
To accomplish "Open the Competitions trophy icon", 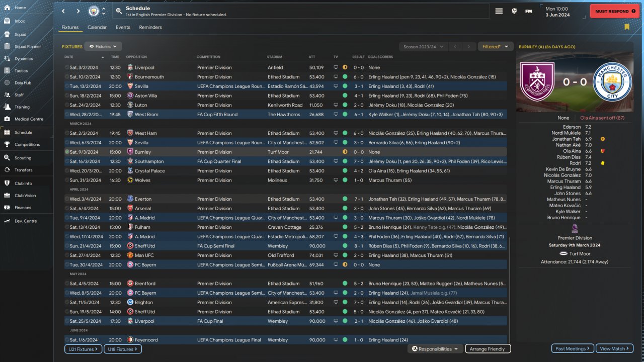I will tap(7, 144).
